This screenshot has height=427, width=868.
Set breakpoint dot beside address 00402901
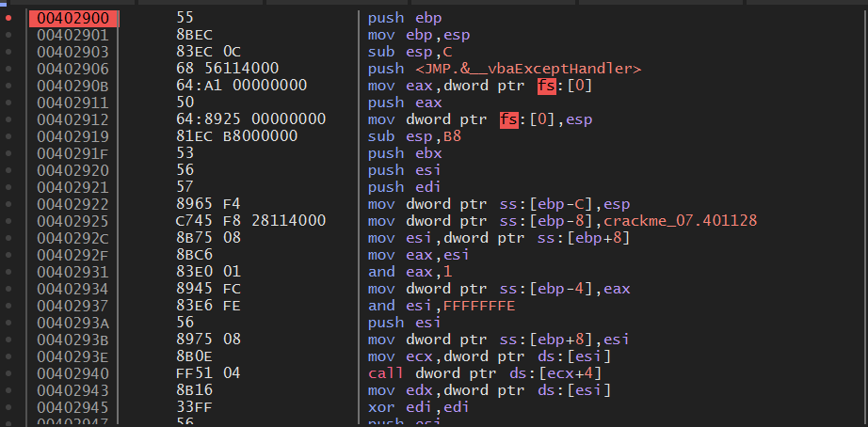[x=8, y=35]
